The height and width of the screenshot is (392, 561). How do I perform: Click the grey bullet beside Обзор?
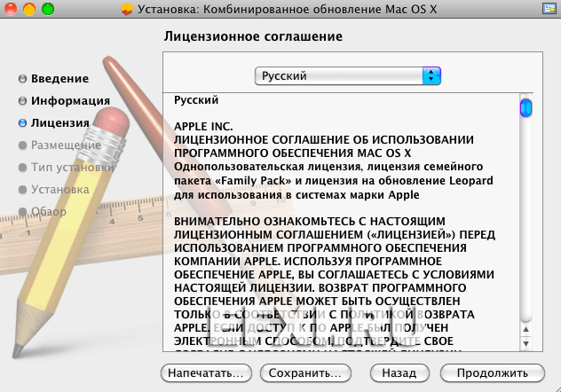(22, 211)
